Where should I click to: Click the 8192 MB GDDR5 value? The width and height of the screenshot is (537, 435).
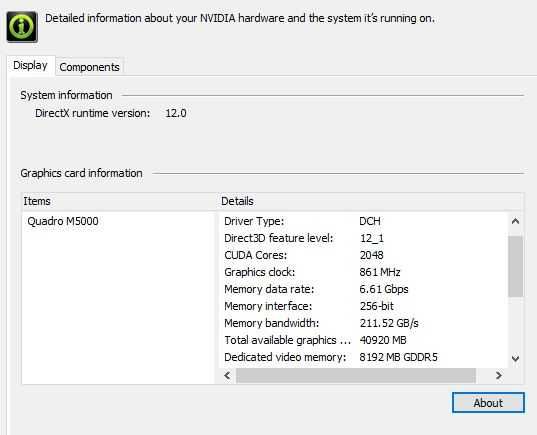pyautogui.click(x=398, y=357)
